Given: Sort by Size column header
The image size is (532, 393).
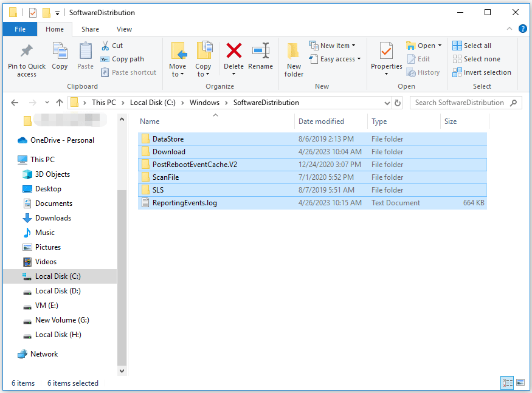Looking at the screenshot, I should click(451, 121).
